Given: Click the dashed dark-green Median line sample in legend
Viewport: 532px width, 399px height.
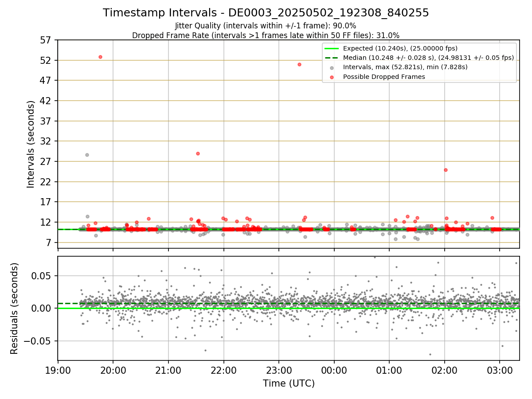Looking at the screenshot, I should [x=332, y=58].
